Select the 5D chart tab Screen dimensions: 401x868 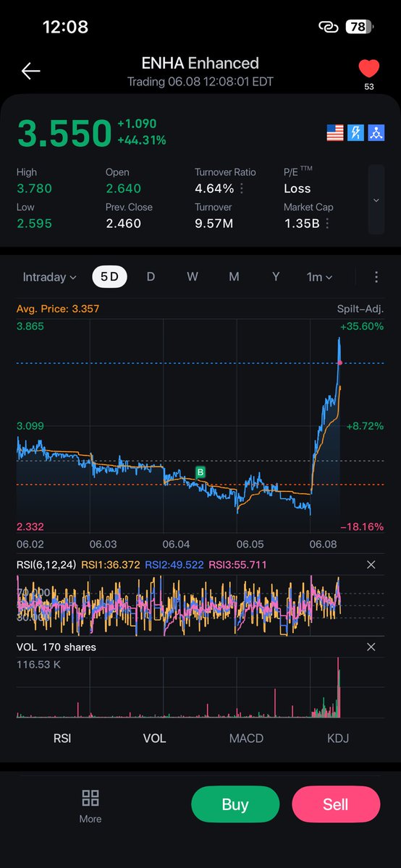[x=109, y=277]
